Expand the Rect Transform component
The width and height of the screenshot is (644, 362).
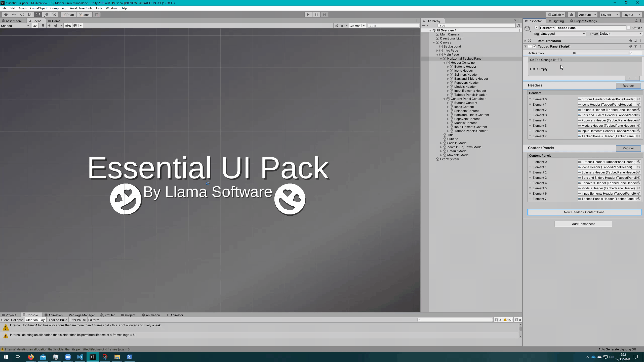[525, 41]
